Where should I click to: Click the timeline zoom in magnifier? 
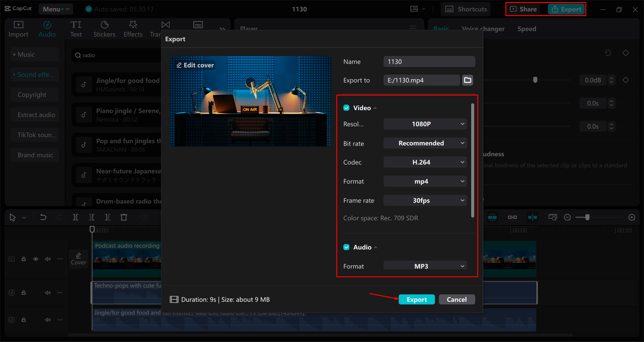pos(632,217)
